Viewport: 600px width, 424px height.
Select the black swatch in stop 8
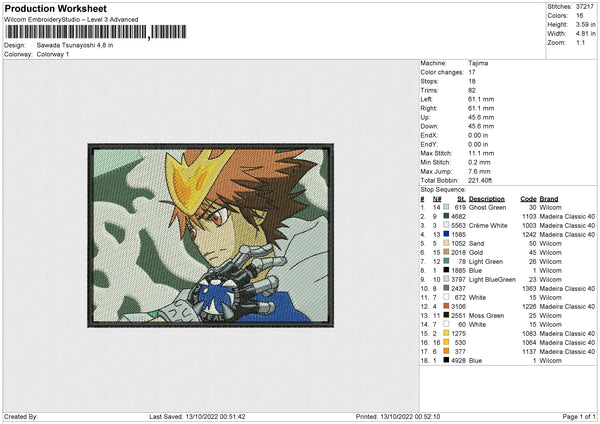click(x=446, y=270)
